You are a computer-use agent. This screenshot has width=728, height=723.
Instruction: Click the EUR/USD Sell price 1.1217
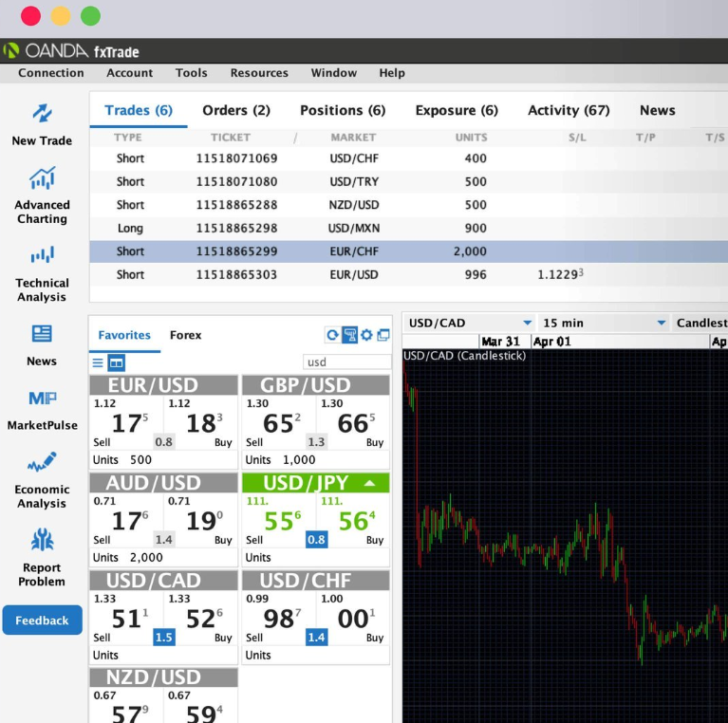tap(126, 423)
